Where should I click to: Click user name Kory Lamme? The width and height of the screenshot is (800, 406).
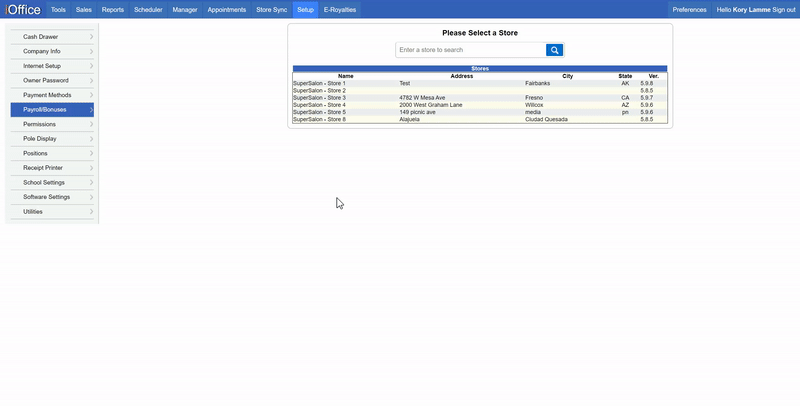pyautogui.click(x=752, y=10)
